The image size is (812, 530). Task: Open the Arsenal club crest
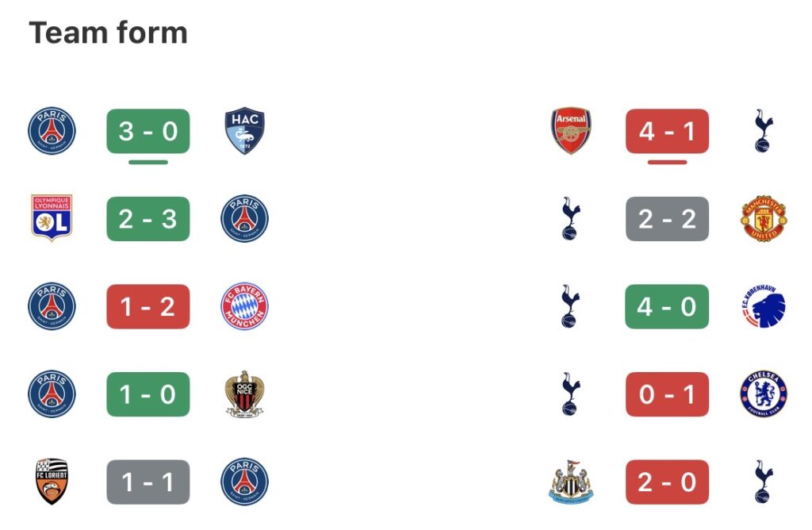(x=571, y=131)
